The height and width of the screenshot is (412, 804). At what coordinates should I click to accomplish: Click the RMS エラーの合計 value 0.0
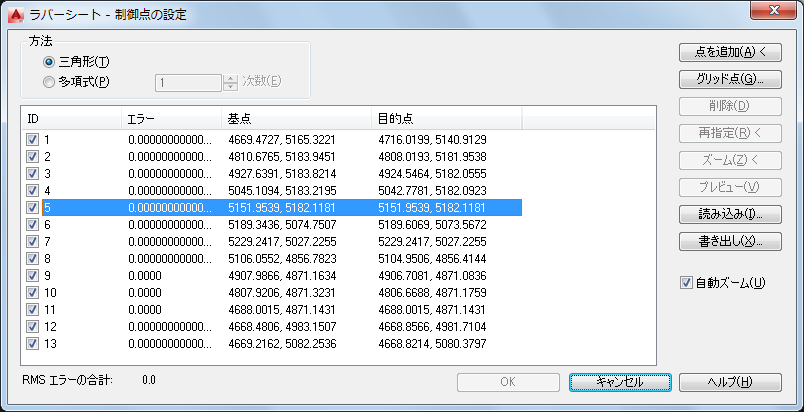(149, 380)
